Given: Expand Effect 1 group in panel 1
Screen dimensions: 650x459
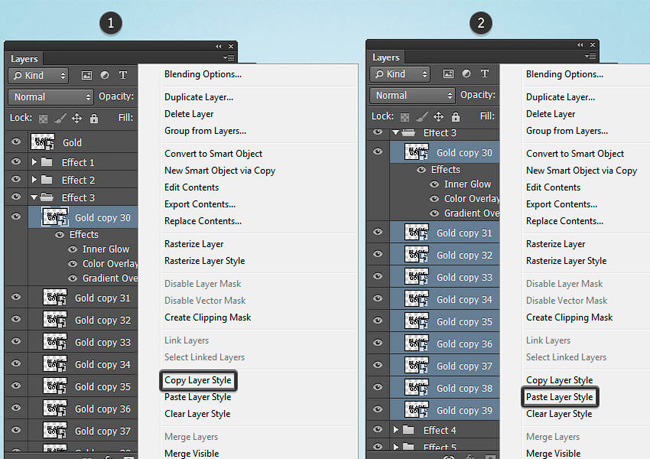Looking at the screenshot, I should tap(34, 162).
